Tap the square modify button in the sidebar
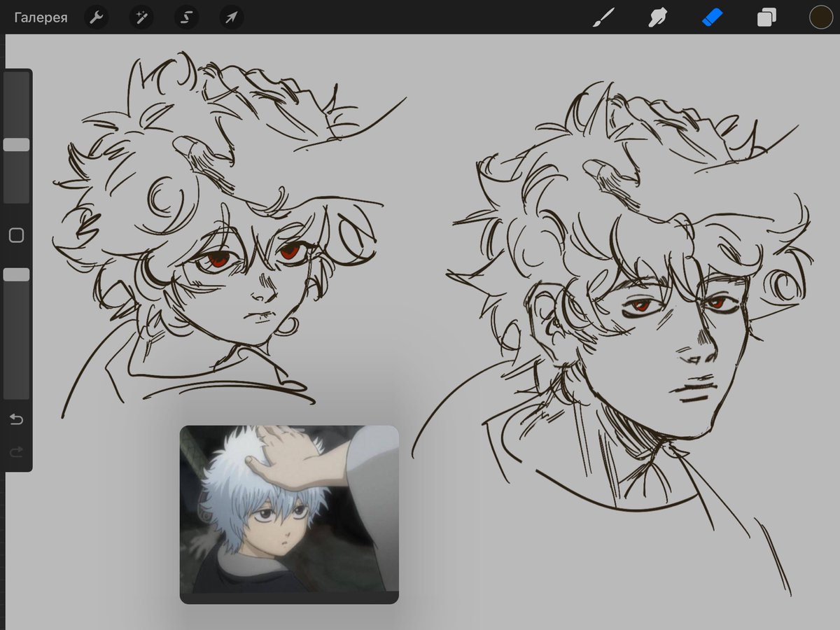Image resolution: width=840 pixels, height=630 pixels. click(16, 235)
